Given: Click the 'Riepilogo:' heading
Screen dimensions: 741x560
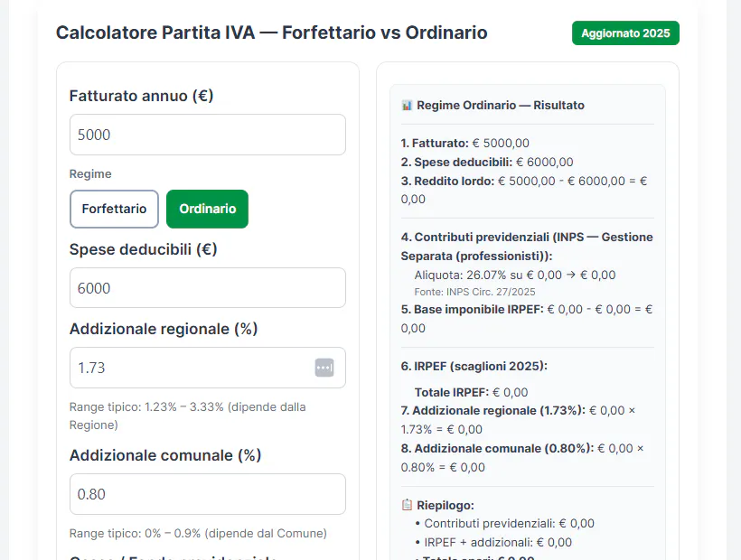Looking at the screenshot, I should (446, 505).
